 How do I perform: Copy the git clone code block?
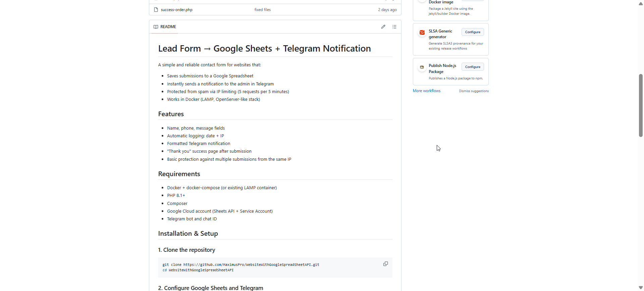385,264
